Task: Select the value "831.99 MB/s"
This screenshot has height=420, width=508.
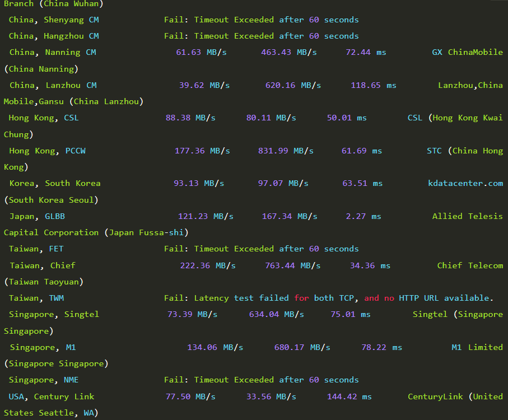Action: point(286,151)
